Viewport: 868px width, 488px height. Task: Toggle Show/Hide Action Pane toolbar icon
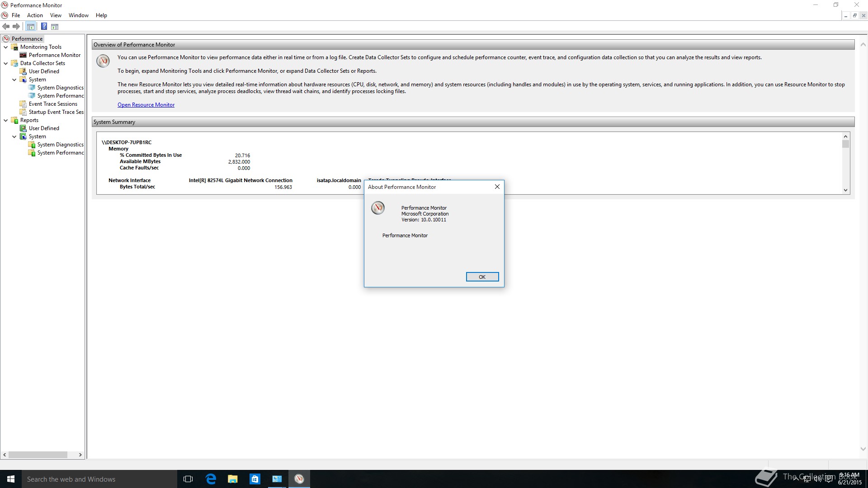(55, 27)
